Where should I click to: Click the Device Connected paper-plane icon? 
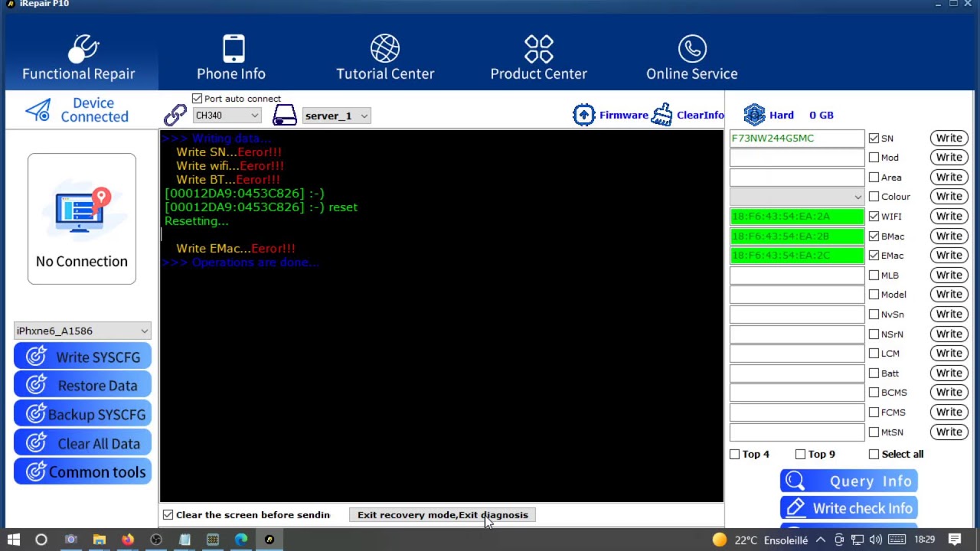click(38, 110)
